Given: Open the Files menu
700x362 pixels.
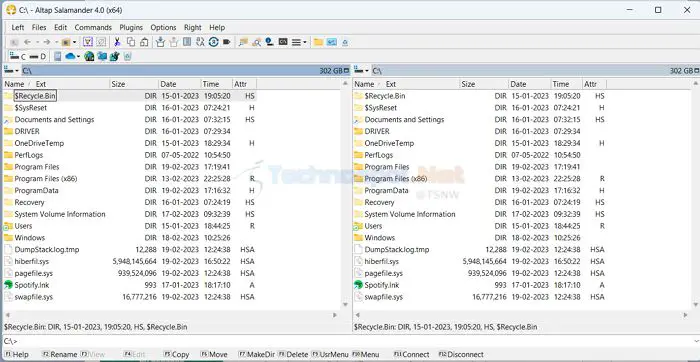Looking at the screenshot, I should click(39, 27).
